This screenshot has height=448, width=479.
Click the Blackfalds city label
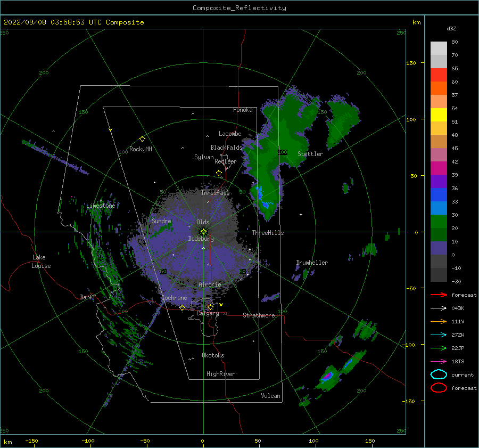coord(226,148)
